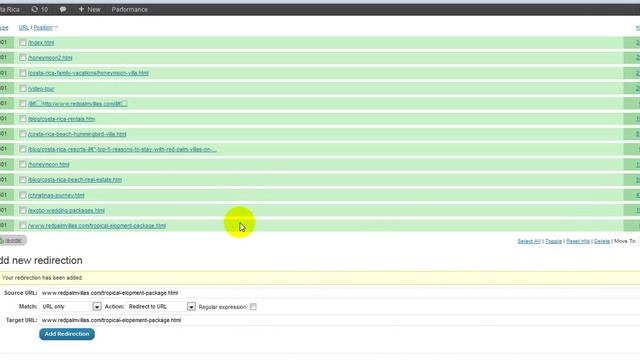Open the Performance admin bar menu
The width and height of the screenshot is (640, 360).
pyautogui.click(x=129, y=9)
